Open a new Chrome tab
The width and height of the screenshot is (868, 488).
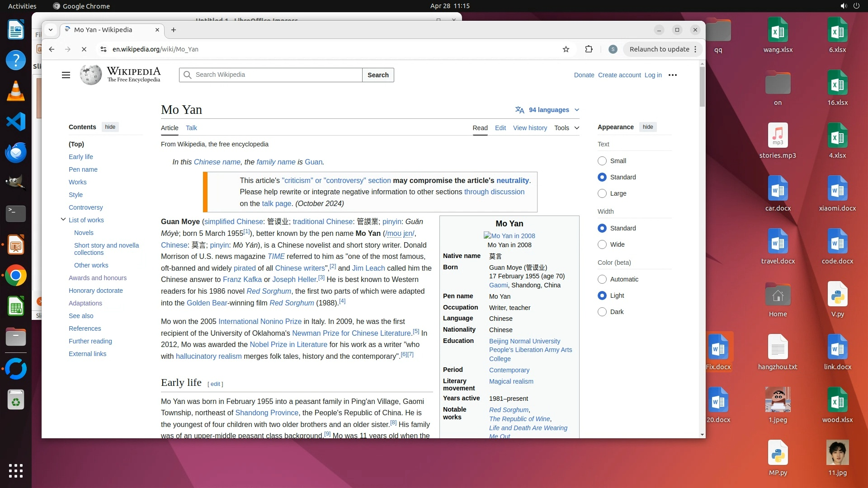tap(174, 30)
